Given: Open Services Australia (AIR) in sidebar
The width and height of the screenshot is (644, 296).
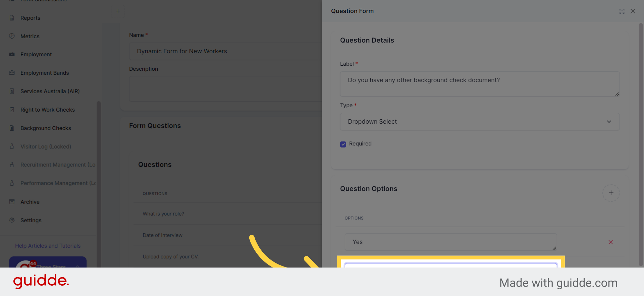Looking at the screenshot, I should point(50,91).
